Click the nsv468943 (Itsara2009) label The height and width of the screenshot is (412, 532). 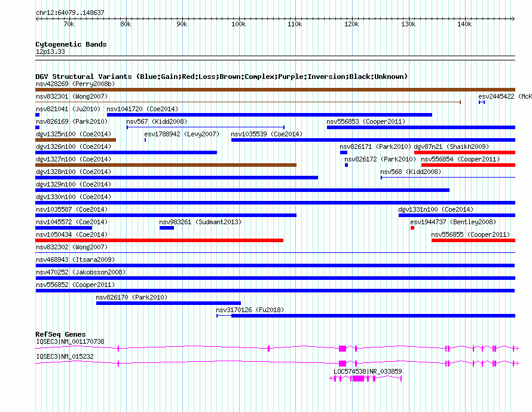[x=75, y=260]
